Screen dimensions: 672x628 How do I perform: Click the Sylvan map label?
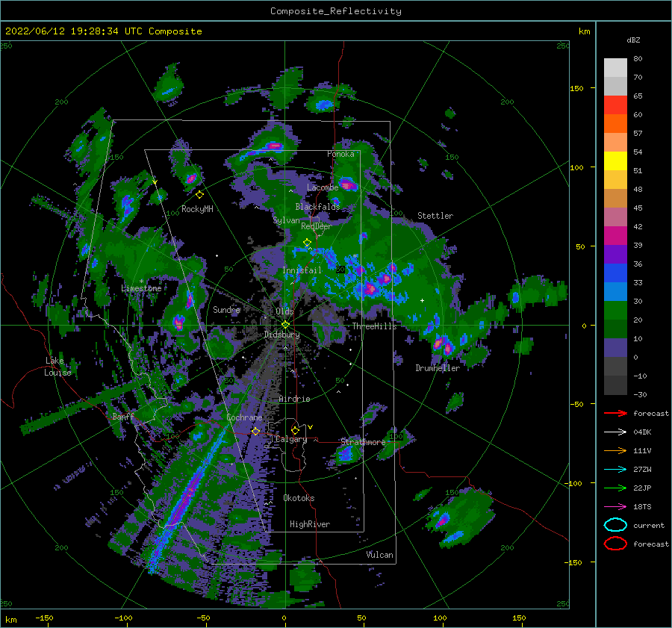pyautogui.click(x=286, y=220)
